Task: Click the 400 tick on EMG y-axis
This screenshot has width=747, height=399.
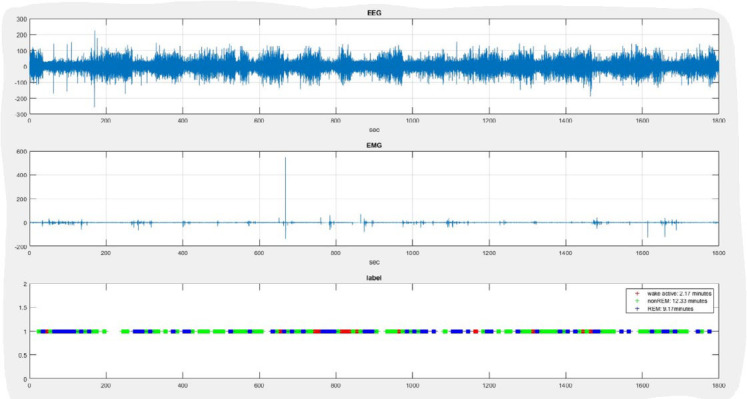Action: pyautogui.click(x=22, y=175)
